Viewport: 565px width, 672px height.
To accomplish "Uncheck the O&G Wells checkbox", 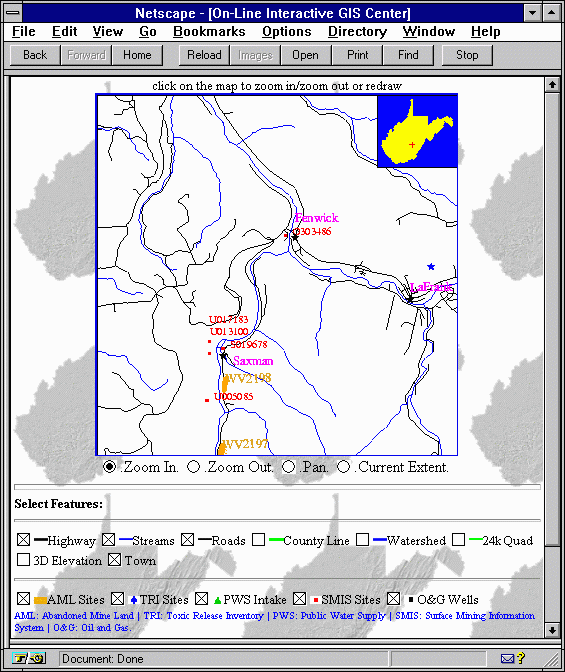I will pyautogui.click(x=394, y=599).
